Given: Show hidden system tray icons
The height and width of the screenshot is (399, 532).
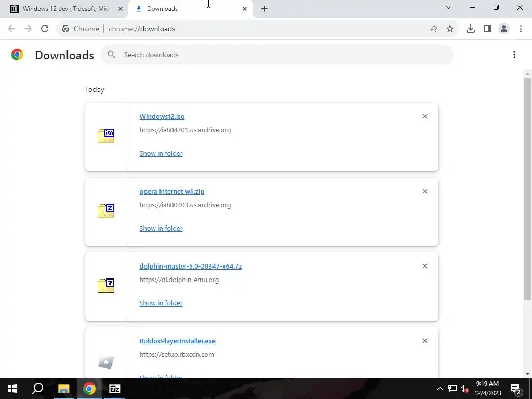Looking at the screenshot, I should point(440,389).
